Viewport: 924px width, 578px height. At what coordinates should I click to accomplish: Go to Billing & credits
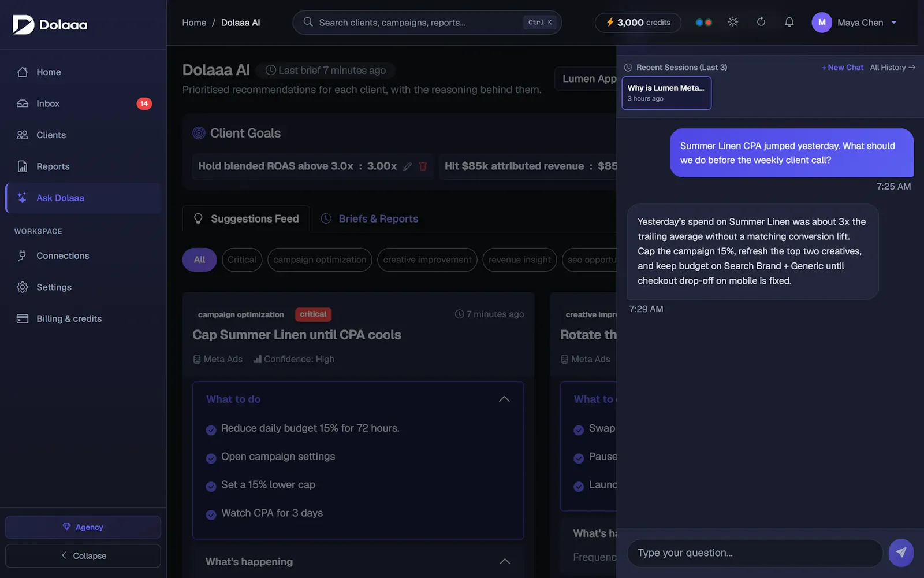(x=83, y=318)
